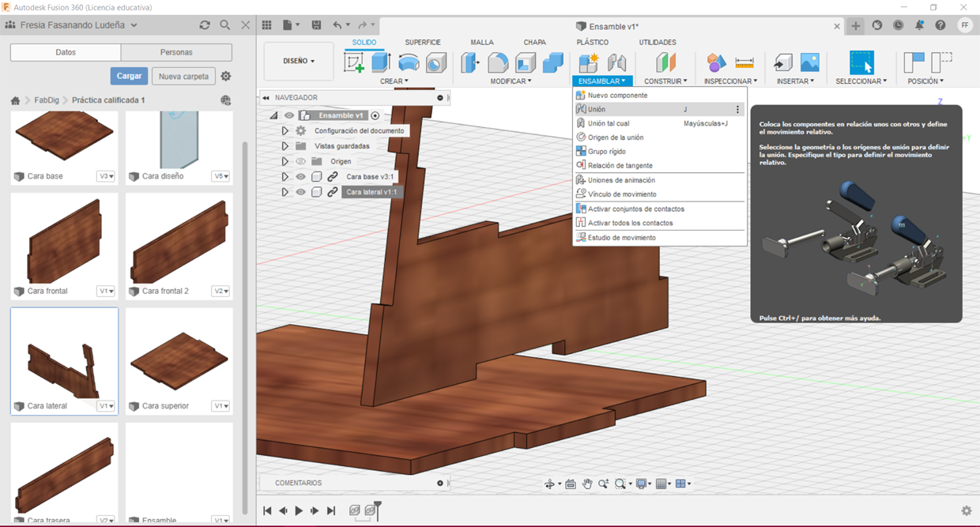Click the Nueva carpeta button

[x=183, y=77]
